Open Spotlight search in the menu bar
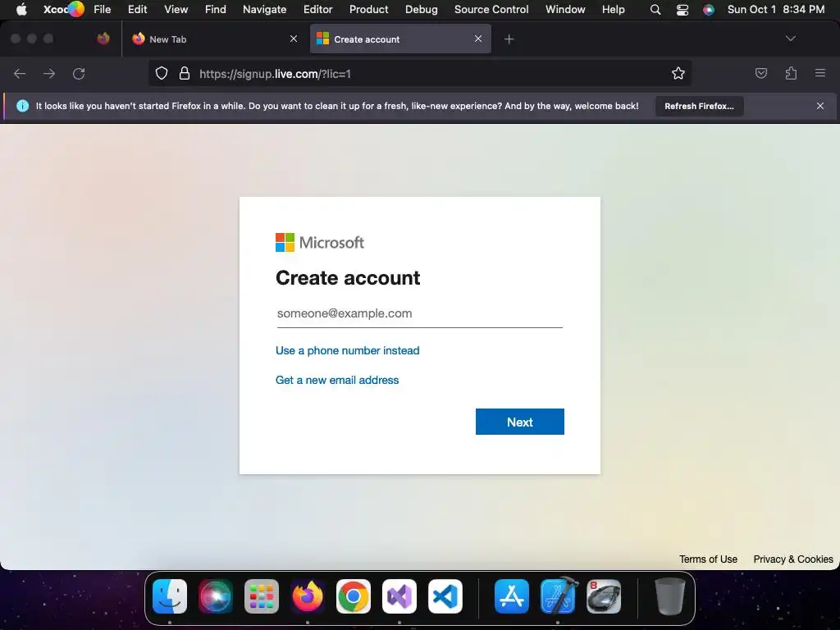This screenshot has width=840, height=630. (655, 10)
